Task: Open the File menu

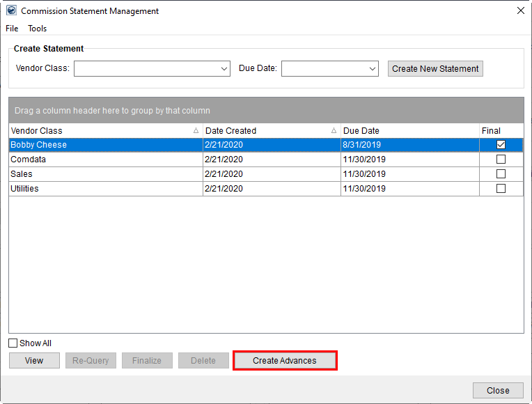Action: (12, 29)
